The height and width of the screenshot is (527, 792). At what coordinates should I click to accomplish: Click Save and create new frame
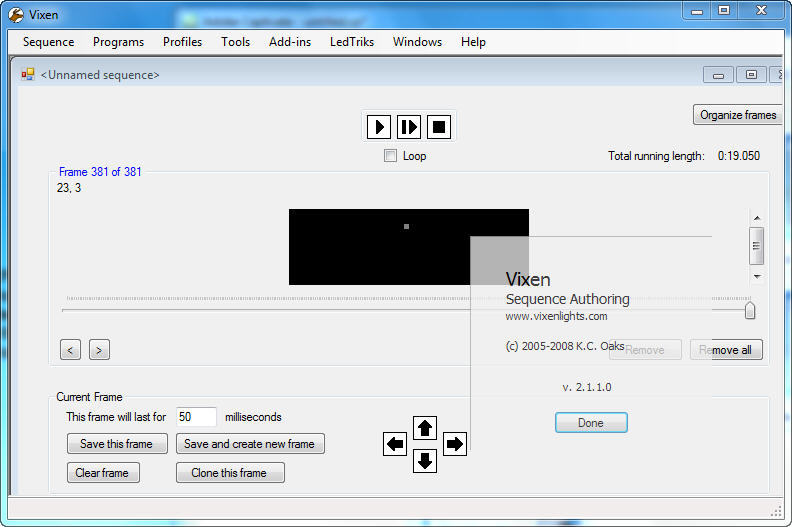(x=250, y=444)
